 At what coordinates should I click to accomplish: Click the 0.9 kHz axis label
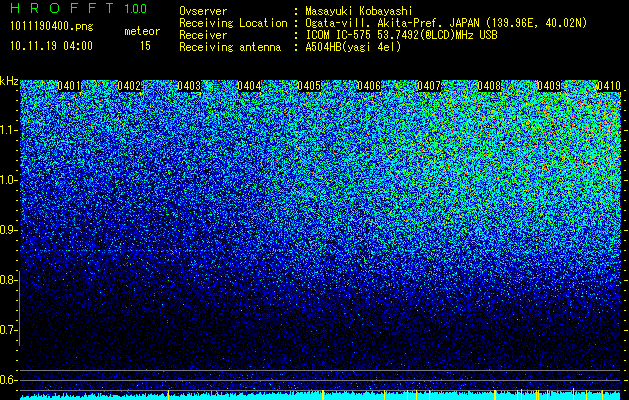8,230
